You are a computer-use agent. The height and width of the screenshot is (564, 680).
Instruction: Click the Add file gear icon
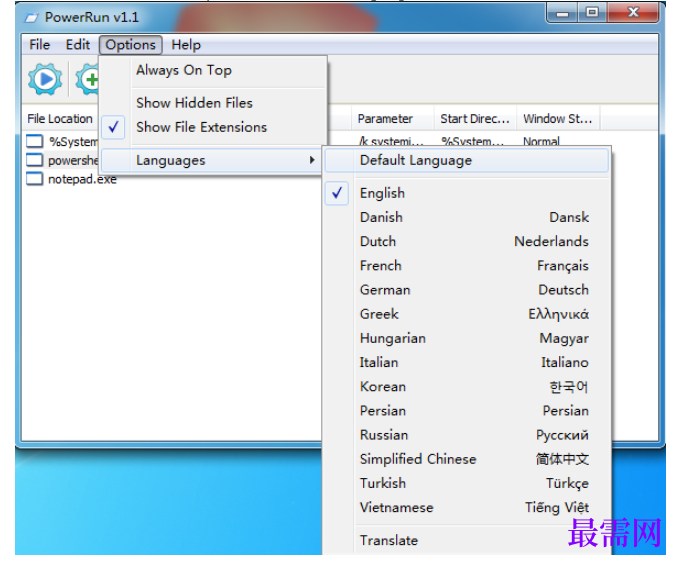click(x=88, y=79)
